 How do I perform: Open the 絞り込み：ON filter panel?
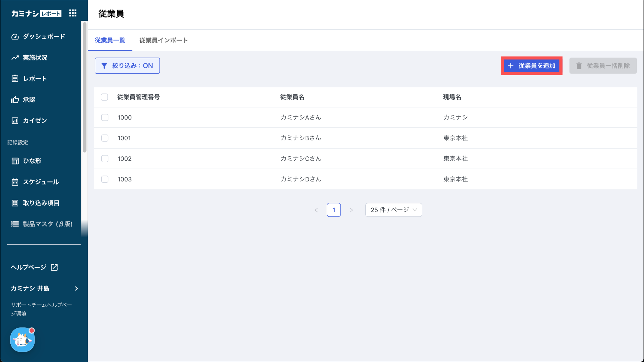pos(127,66)
